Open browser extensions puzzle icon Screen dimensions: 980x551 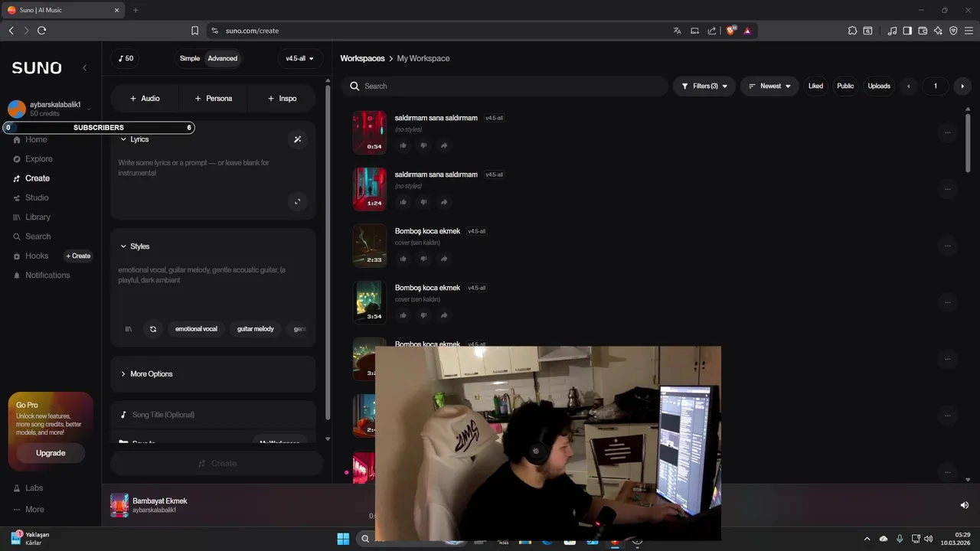pyautogui.click(x=852, y=31)
